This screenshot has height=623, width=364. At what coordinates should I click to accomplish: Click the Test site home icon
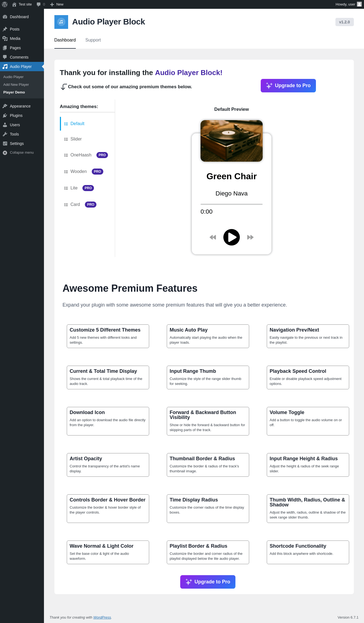14,4
